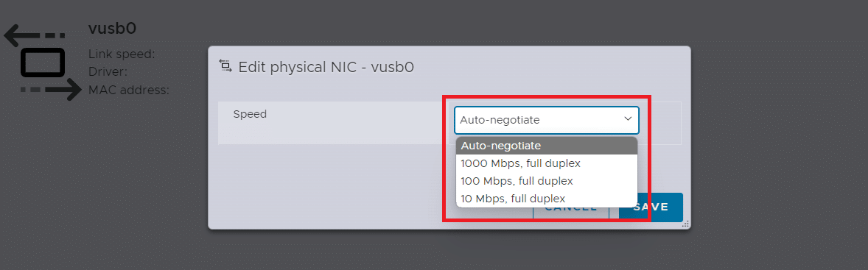Save the physical NIC settings

coord(651,207)
